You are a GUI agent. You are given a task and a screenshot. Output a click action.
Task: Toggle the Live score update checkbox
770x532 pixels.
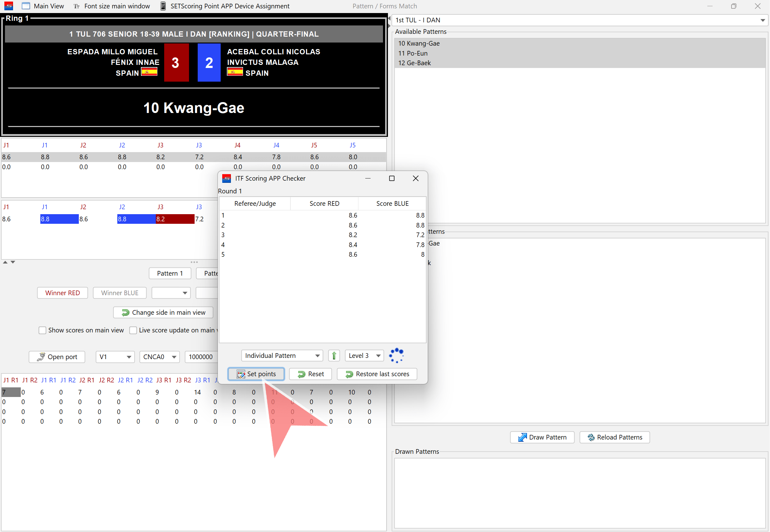133,330
